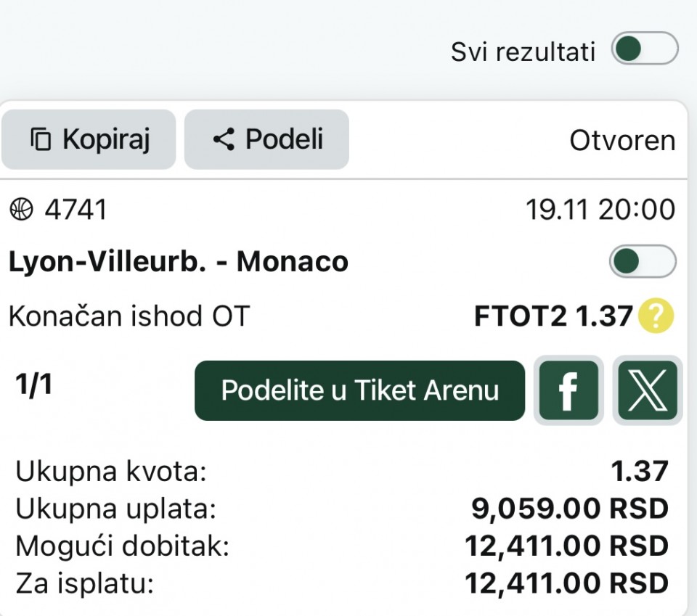Image resolution: width=697 pixels, height=616 pixels.
Task: Click the FTOT2 1.37 odds pick
Action: [x=553, y=316]
